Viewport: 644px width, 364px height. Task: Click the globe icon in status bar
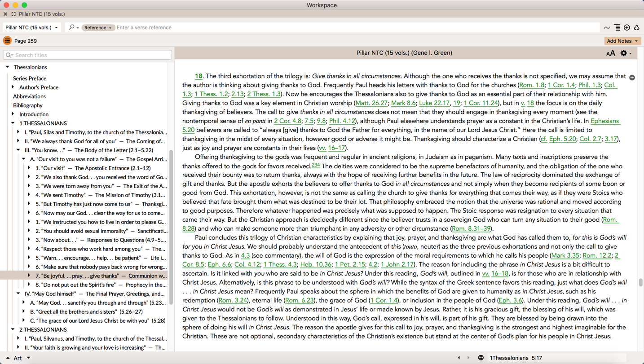[481, 358]
